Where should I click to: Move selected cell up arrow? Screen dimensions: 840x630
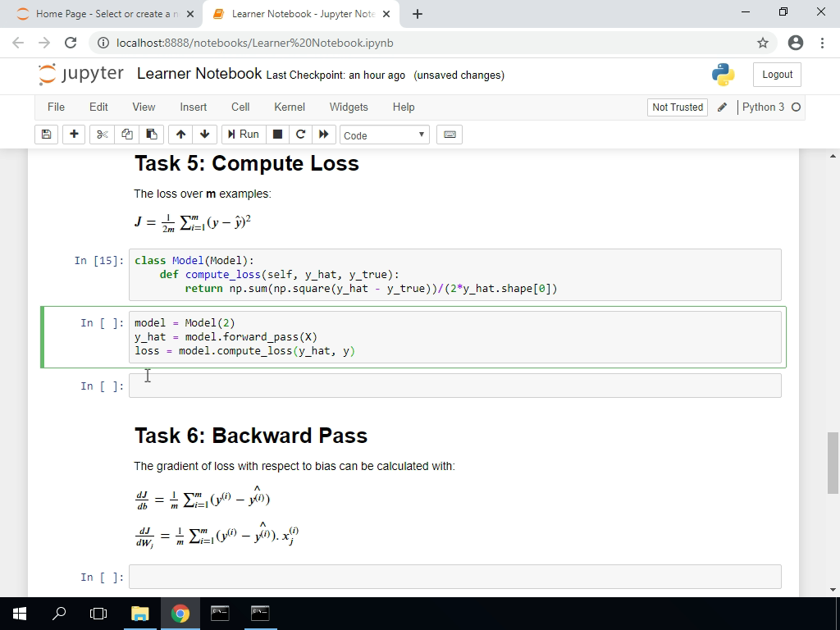[180, 135]
